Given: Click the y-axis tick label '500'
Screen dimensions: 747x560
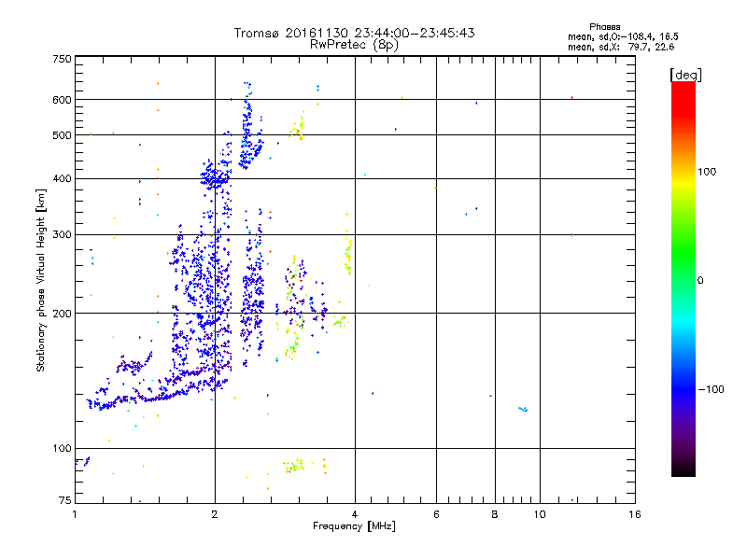Looking at the screenshot, I should (x=62, y=135).
